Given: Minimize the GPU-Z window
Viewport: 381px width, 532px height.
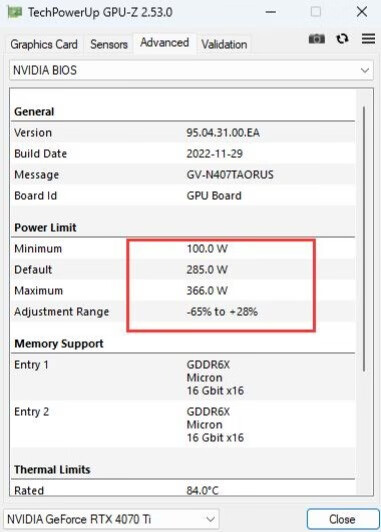Looking at the screenshot, I should [270, 12].
